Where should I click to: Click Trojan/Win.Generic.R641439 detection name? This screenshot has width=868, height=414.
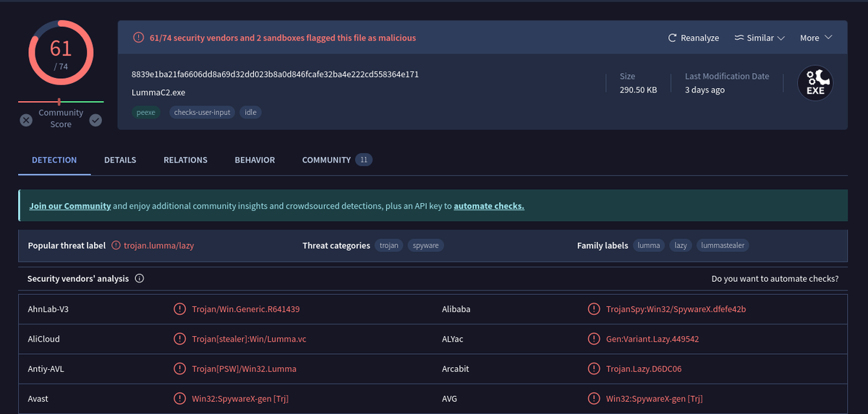246,309
